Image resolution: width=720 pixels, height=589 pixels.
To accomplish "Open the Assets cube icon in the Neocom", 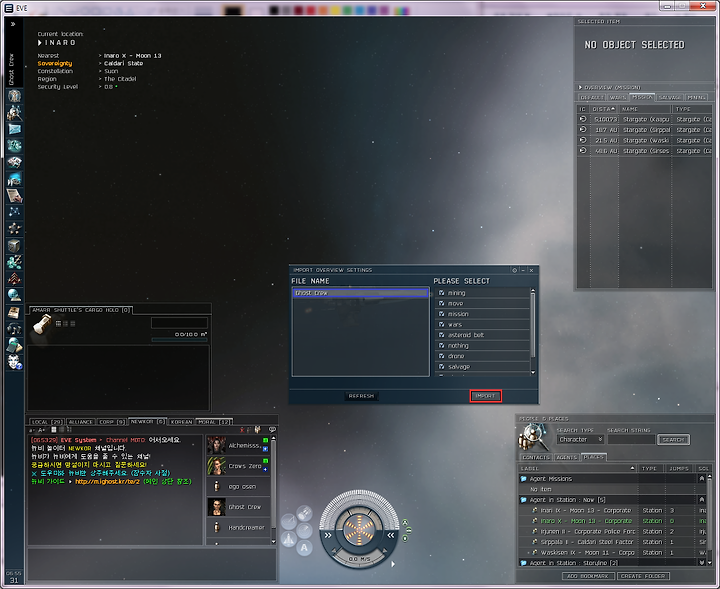I will pos(15,246).
